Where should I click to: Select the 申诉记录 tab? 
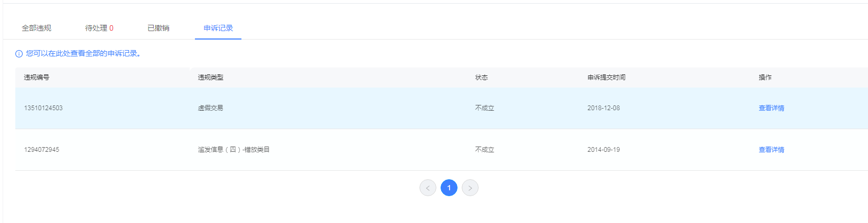click(218, 28)
